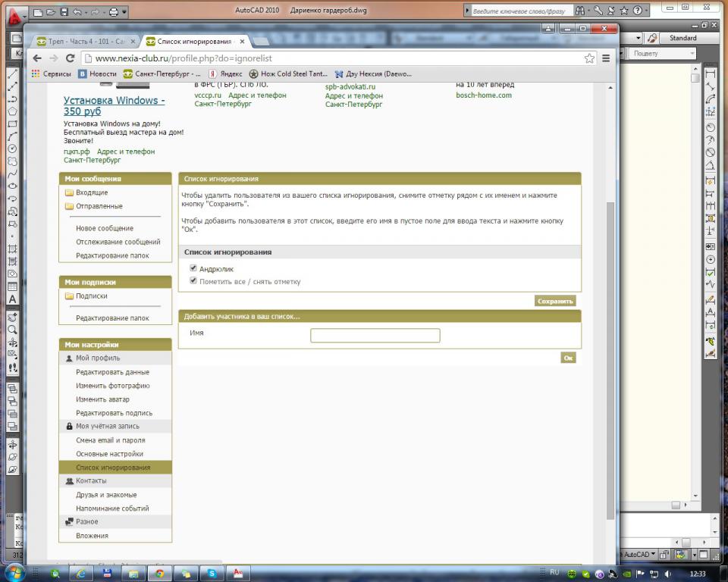Select the Multiline Text tool in AutoCAD
The image size is (728, 582).
click(12, 299)
